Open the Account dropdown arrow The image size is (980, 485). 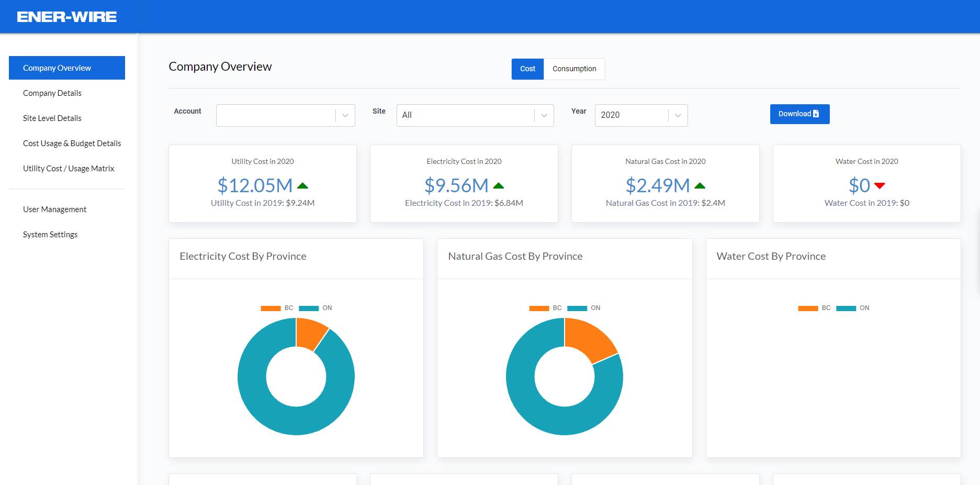(x=345, y=115)
